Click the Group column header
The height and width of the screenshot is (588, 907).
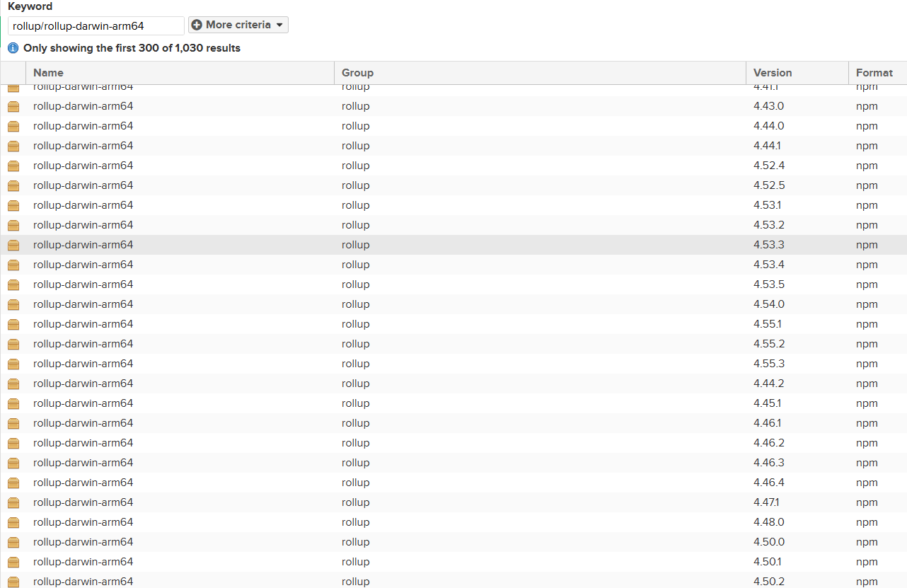tap(357, 73)
